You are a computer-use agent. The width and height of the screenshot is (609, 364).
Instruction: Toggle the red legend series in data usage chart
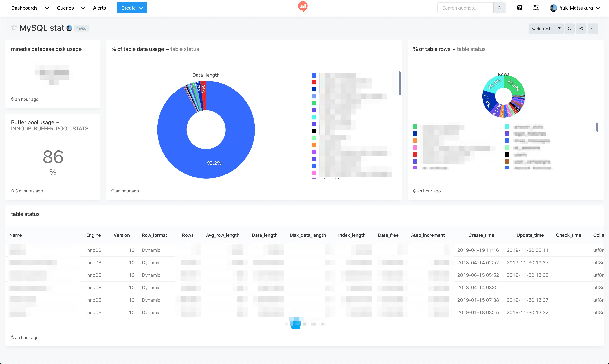point(314,82)
